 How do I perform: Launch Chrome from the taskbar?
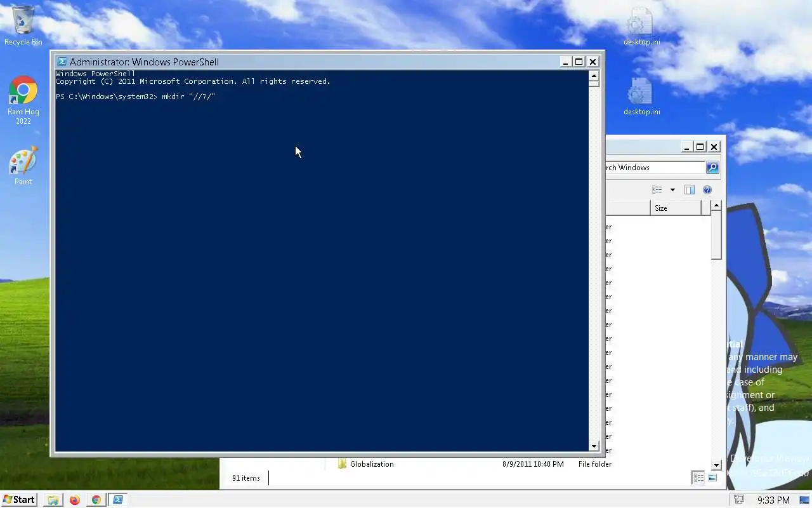point(96,500)
